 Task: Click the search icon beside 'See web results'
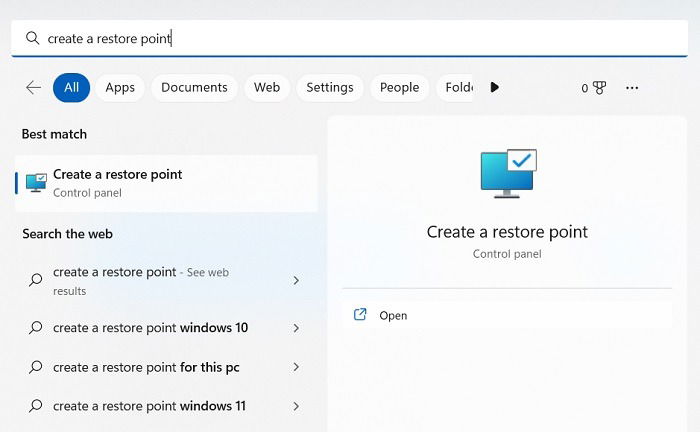coord(36,280)
